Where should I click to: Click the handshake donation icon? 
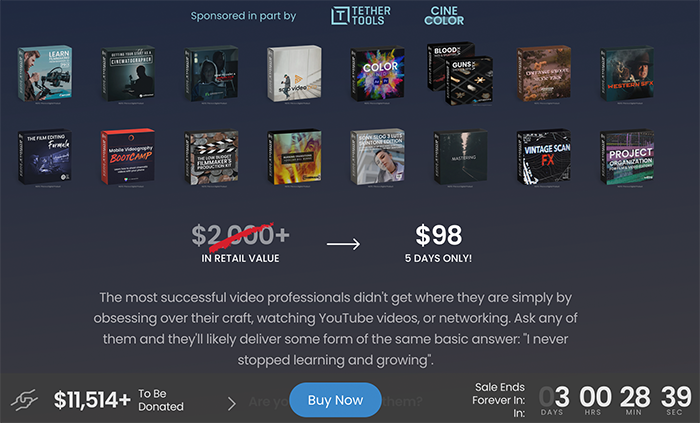point(24,399)
